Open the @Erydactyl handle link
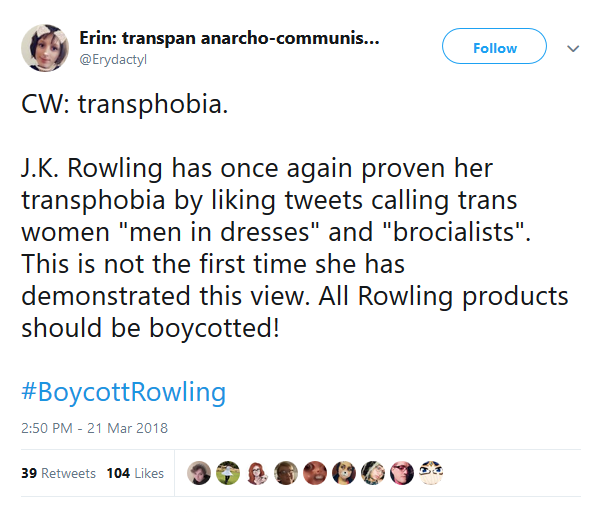600x512 pixels. tap(113, 60)
